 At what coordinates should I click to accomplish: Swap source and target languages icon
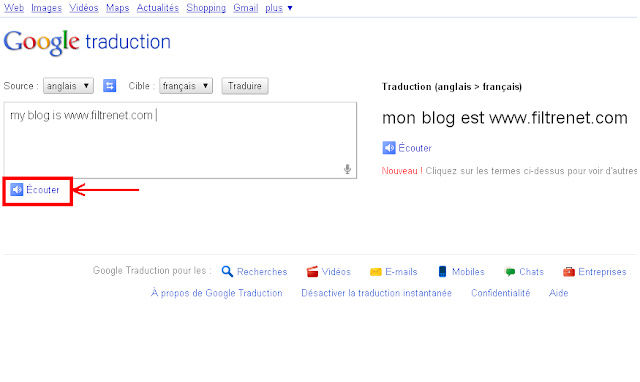point(109,86)
